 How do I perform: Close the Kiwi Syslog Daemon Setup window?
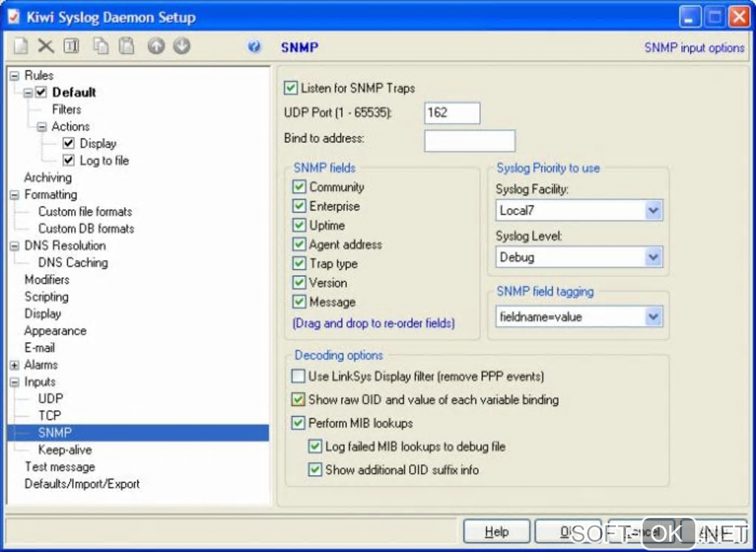tap(739, 17)
